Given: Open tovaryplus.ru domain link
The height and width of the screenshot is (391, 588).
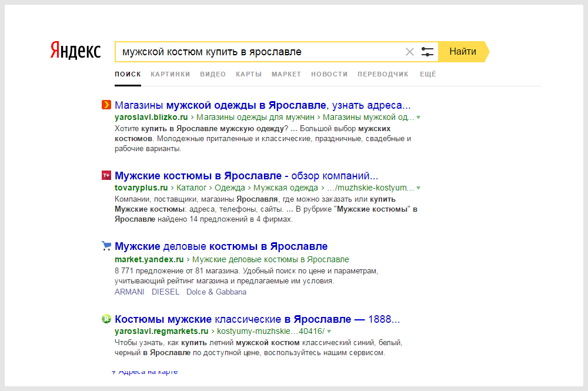Looking at the screenshot, I should (x=141, y=188).
